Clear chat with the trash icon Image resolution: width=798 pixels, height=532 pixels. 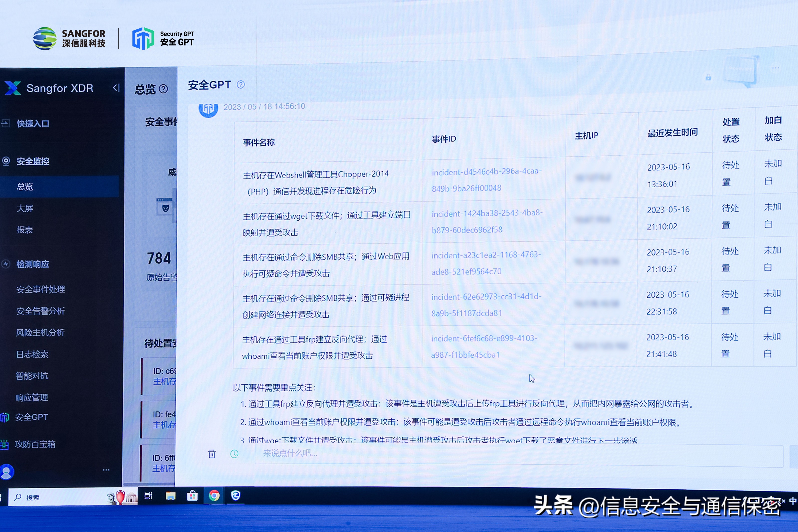click(212, 454)
